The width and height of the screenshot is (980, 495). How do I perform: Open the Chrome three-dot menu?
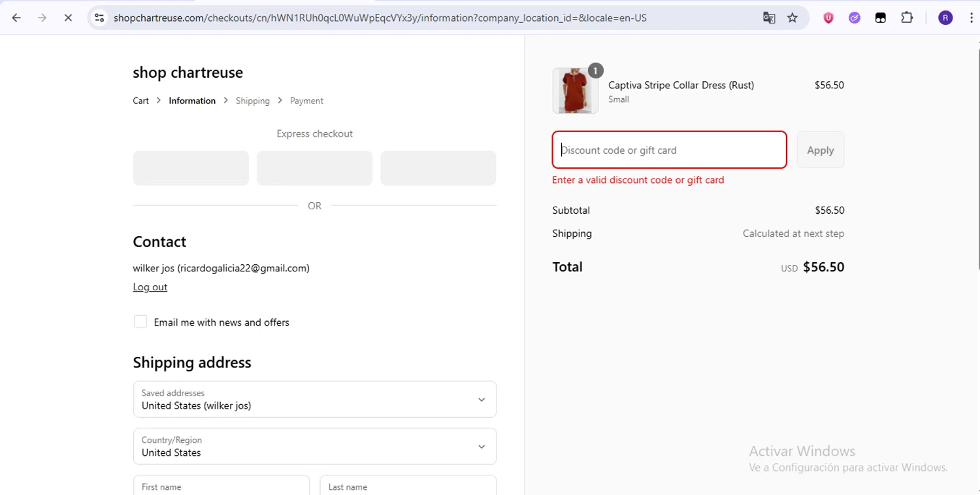tap(972, 18)
